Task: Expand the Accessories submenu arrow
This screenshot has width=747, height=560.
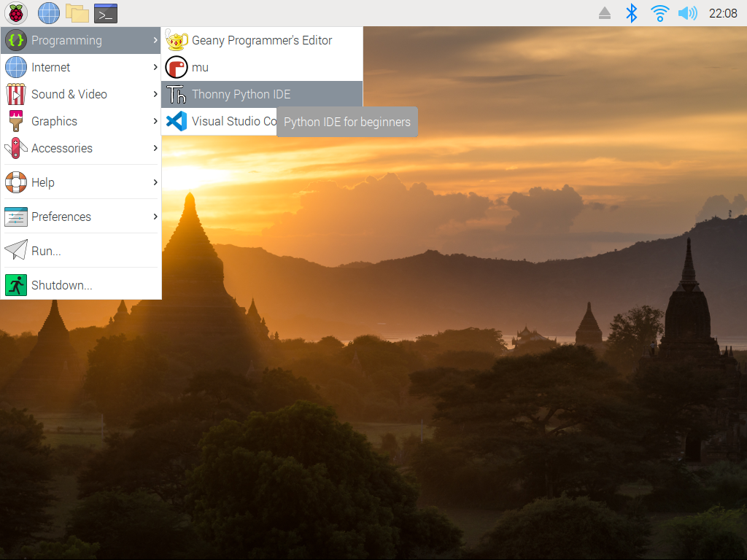Action: [155, 148]
